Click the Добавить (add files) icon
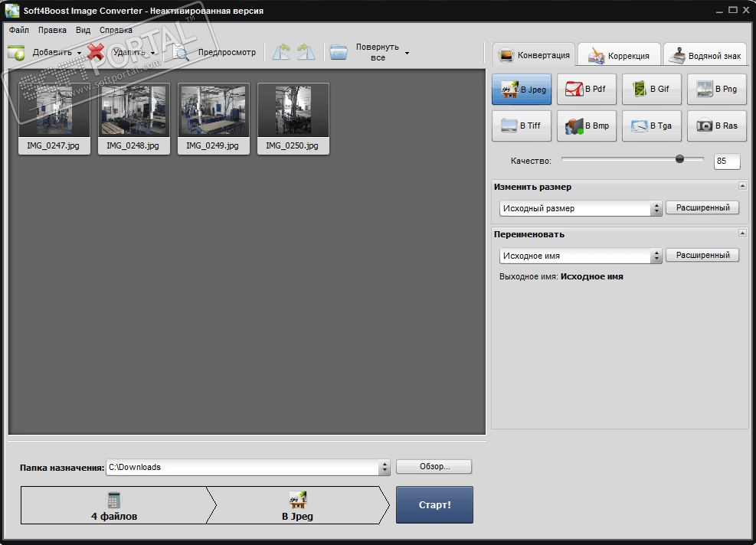 pyautogui.click(x=16, y=53)
